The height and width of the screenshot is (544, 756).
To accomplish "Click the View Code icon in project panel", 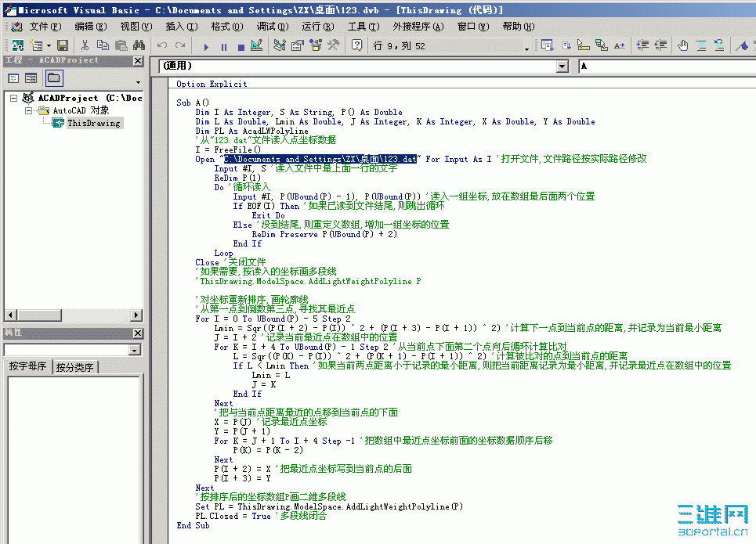I will (x=13, y=78).
